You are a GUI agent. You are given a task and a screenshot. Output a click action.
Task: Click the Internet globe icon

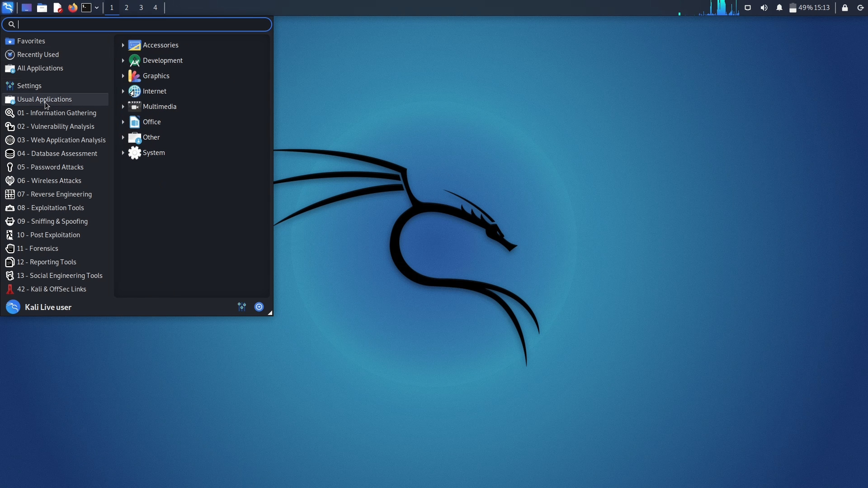[134, 91]
